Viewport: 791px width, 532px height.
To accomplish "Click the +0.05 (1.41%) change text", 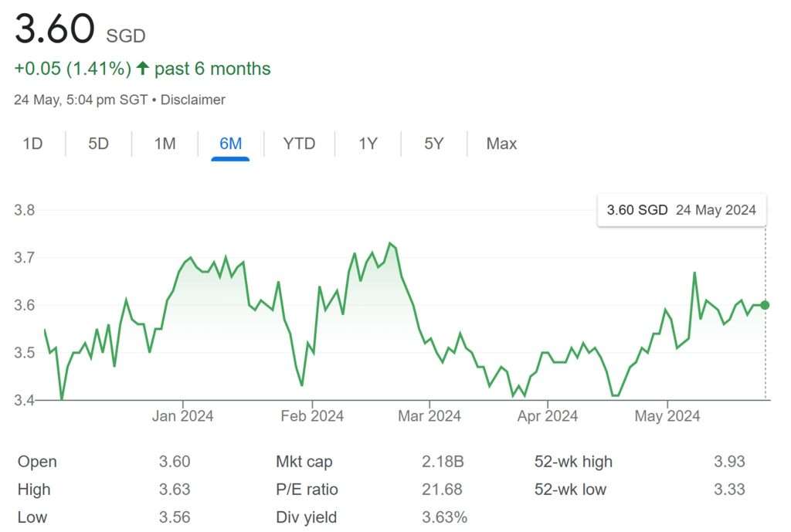I will (x=72, y=68).
